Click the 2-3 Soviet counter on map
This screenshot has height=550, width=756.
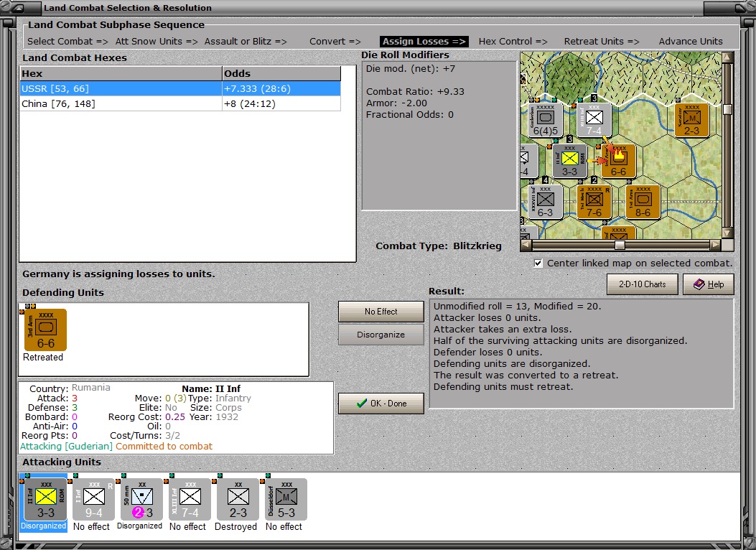(x=691, y=120)
